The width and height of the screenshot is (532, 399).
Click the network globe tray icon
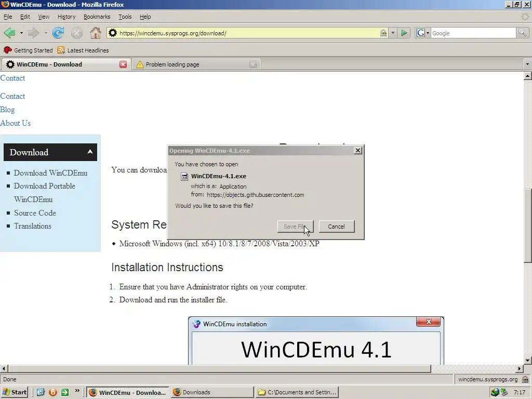[495, 392]
